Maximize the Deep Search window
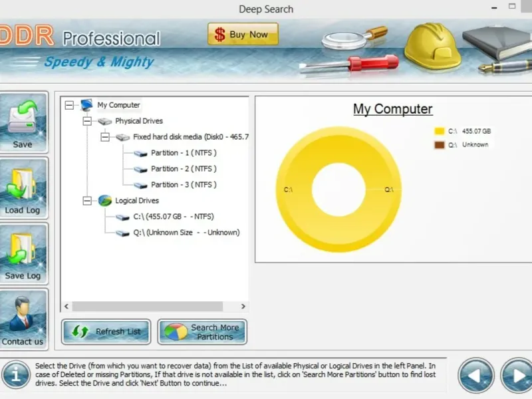This screenshot has width=532, height=399. pos(512,6)
